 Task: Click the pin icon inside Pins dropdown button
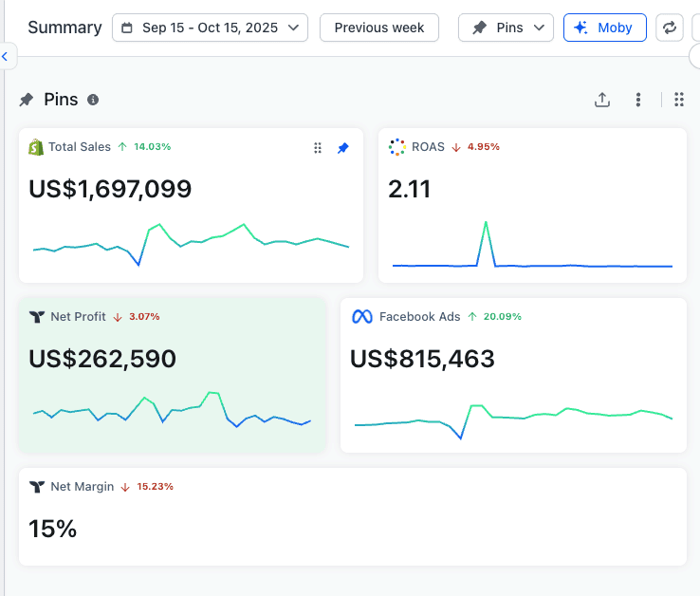coord(479,28)
